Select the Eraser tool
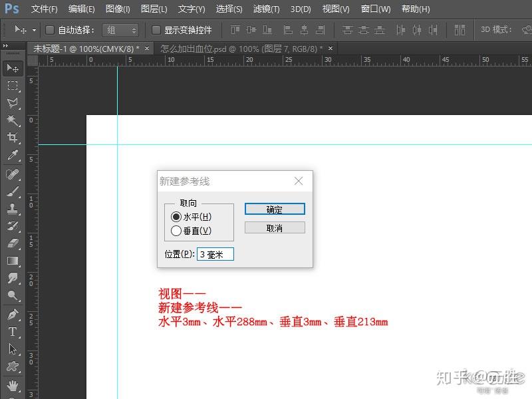Image resolution: width=532 pixels, height=399 pixels. (11, 243)
